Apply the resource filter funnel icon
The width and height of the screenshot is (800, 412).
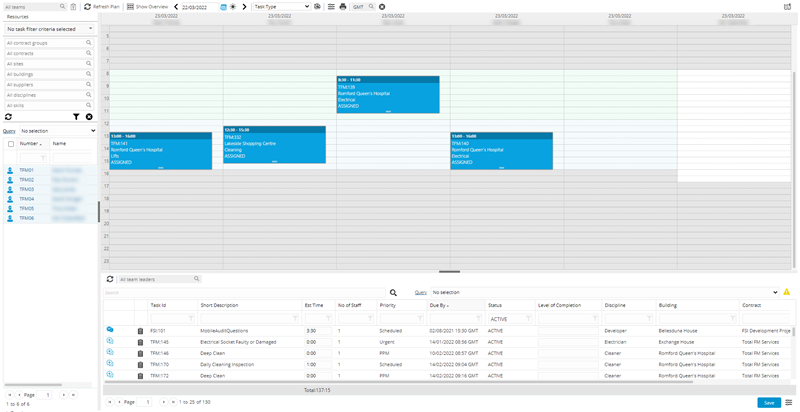(76, 117)
